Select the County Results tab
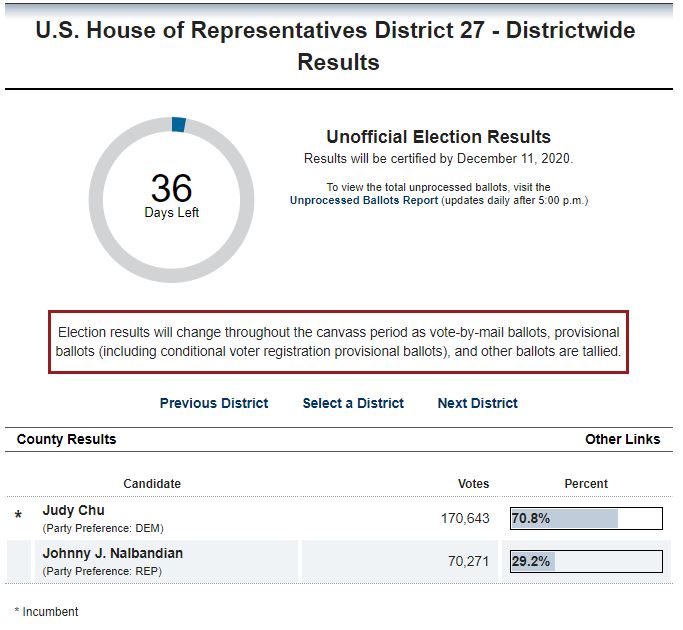This screenshot has height=630, width=683. pyautogui.click(x=66, y=439)
